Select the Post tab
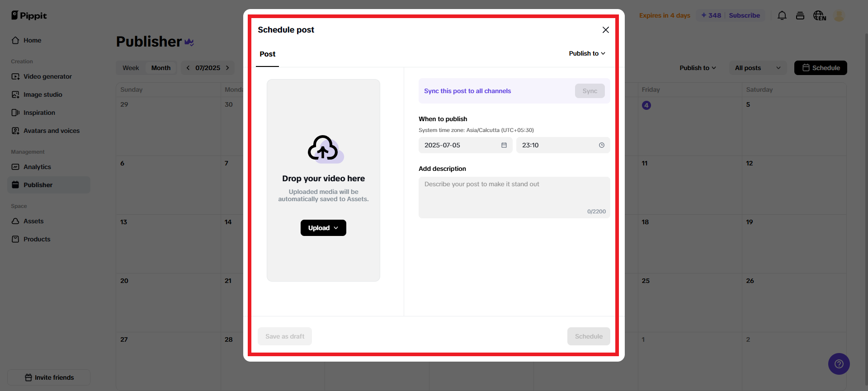The width and height of the screenshot is (868, 391). 267,54
